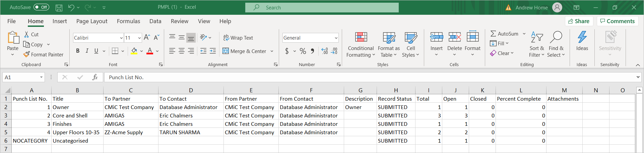644x153 pixels.
Task: Decrease decimal places
Action: pyautogui.click(x=334, y=51)
